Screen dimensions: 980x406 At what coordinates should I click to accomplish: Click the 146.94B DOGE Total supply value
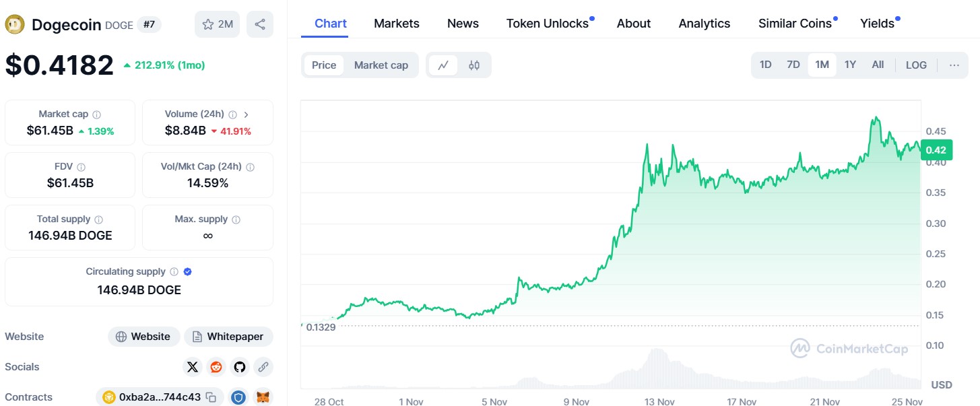[x=70, y=236]
